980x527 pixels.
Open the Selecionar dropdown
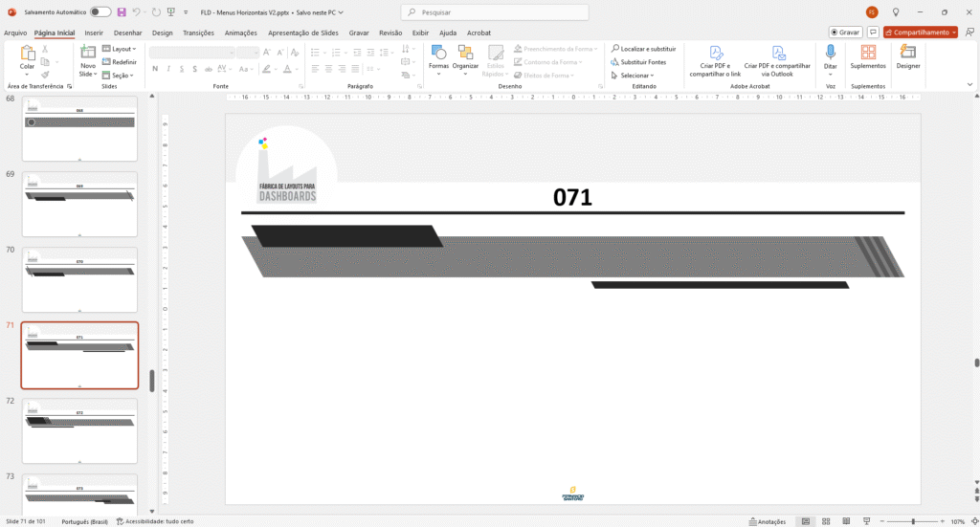[x=635, y=75]
